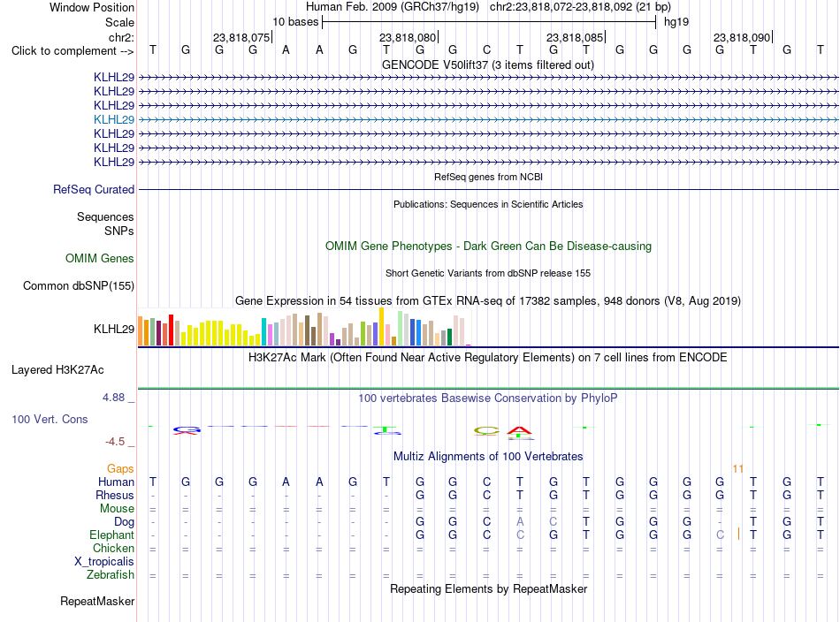The height and width of the screenshot is (622, 840).
Task: Click the Zebrafish species label
Action: [111, 575]
